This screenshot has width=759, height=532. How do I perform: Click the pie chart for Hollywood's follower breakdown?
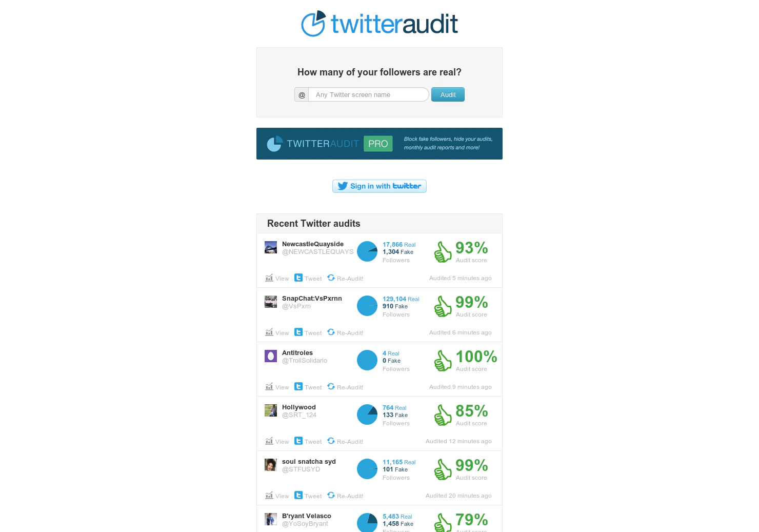coord(367,415)
